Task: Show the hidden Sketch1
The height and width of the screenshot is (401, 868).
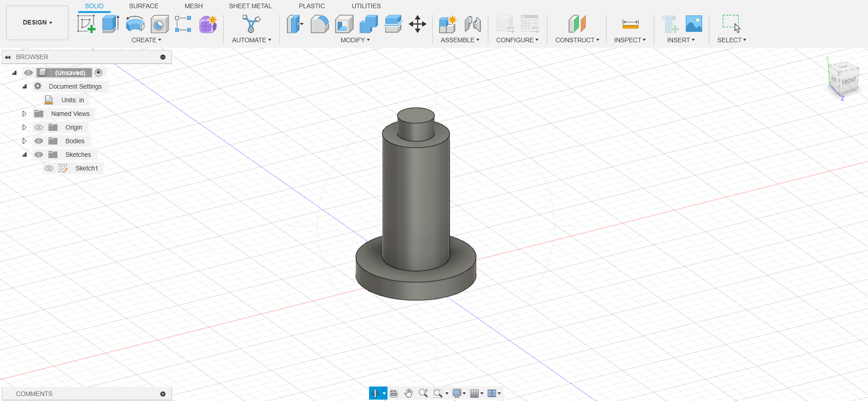Action: click(x=49, y=168)
